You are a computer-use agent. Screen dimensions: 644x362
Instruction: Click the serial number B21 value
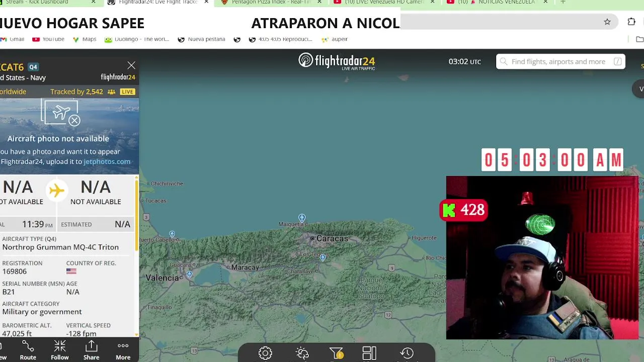(x=9, y=292)
